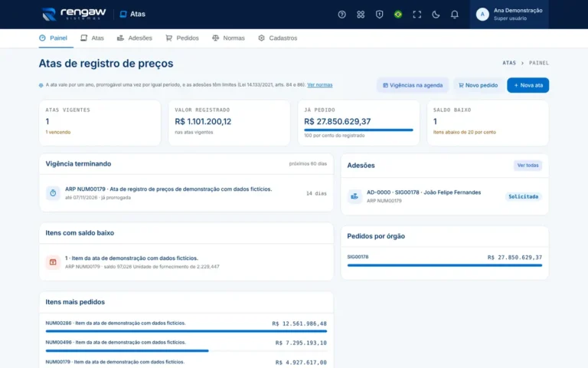Click the low balance item box icon

point(53,262)
